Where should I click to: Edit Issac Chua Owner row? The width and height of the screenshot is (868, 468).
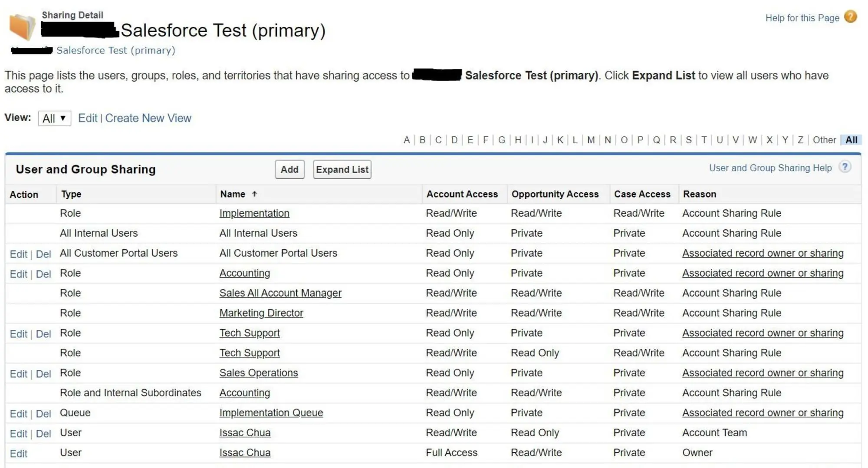tap(19, 454)
